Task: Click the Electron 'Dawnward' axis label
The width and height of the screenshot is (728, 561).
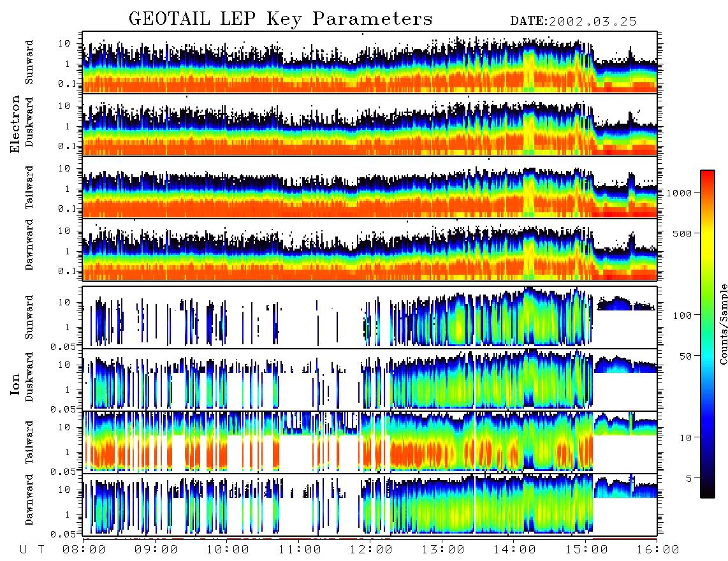Action: click(29, 245)
